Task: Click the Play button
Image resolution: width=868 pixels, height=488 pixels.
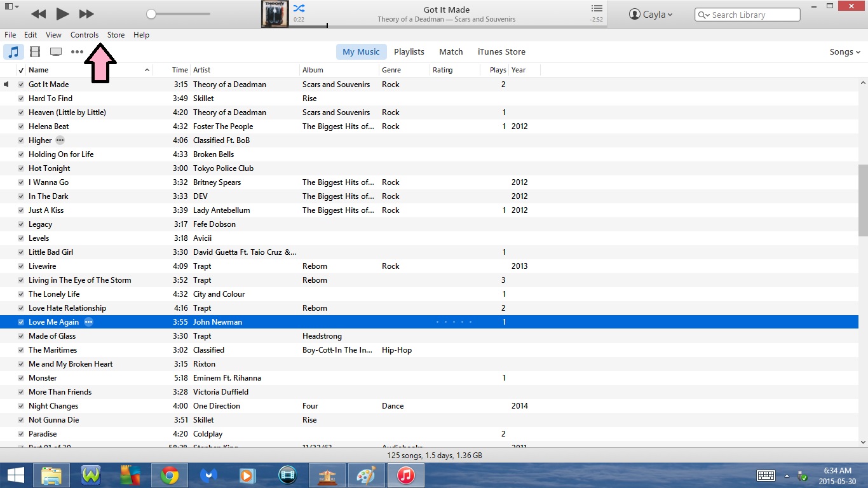Action: [62, 13]
